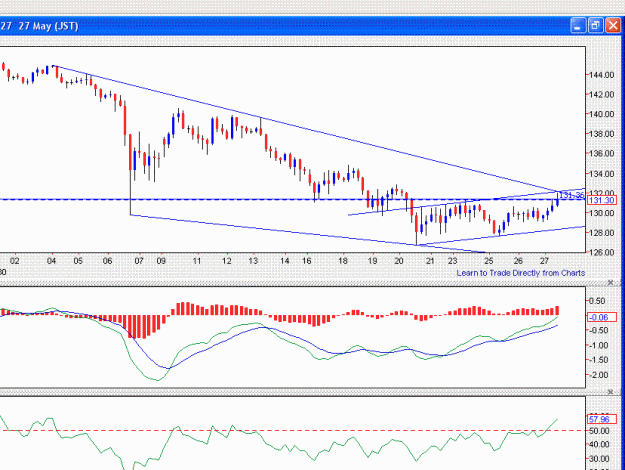Click the -2.00 MACD axis label
This screenshot has height=470, width=625.
click(599, 375)
